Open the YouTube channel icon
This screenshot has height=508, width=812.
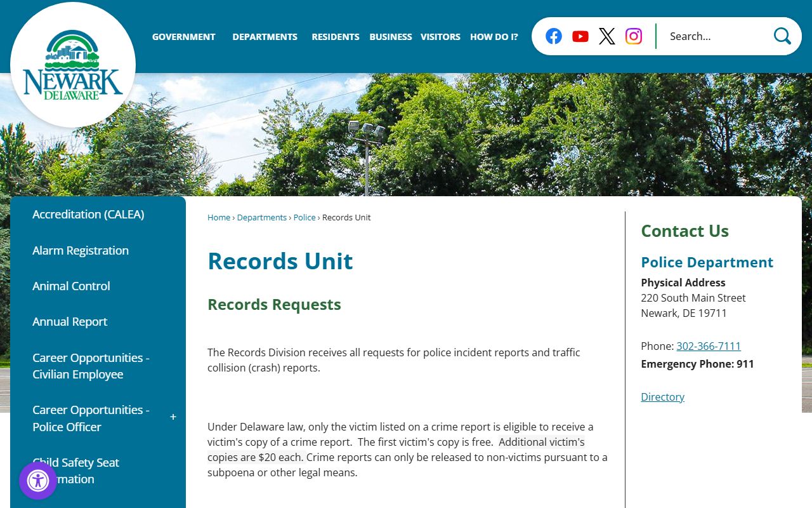580,36
